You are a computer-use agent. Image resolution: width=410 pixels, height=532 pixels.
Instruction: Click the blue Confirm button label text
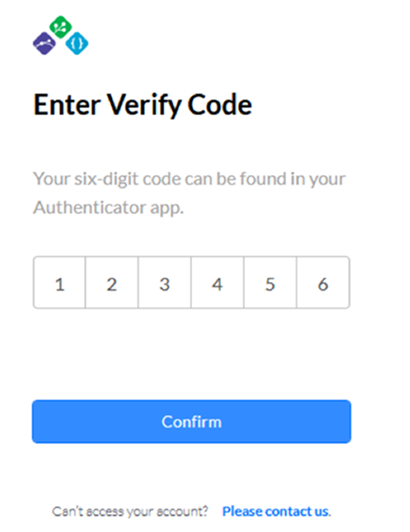(191, 421)
